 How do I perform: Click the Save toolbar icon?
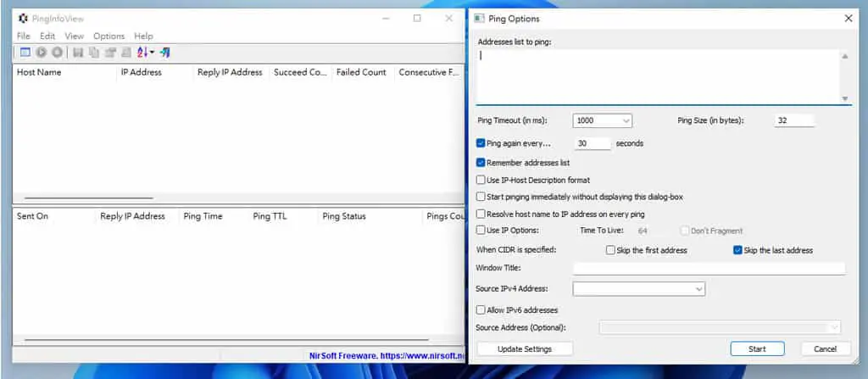[x=78, y=52]
